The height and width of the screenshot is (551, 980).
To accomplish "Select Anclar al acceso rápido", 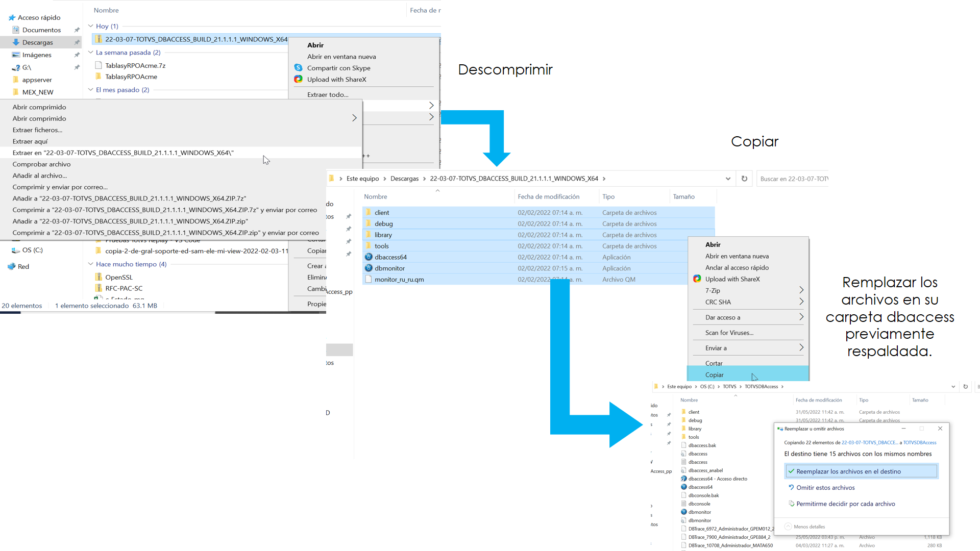I will pos(737,267).
